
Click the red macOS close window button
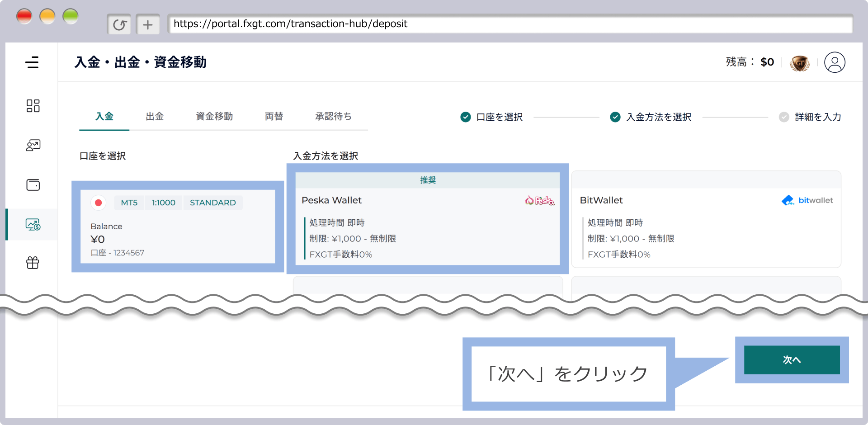[24, 16]
